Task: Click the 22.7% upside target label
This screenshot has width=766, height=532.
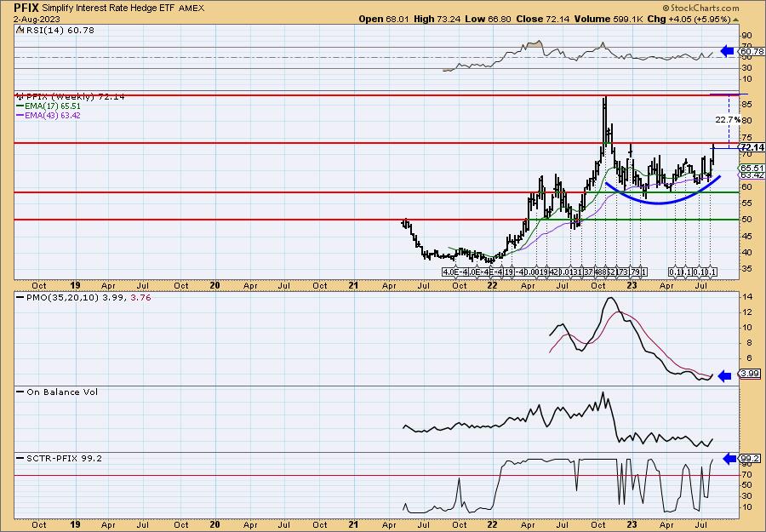Action: (727, 120)
